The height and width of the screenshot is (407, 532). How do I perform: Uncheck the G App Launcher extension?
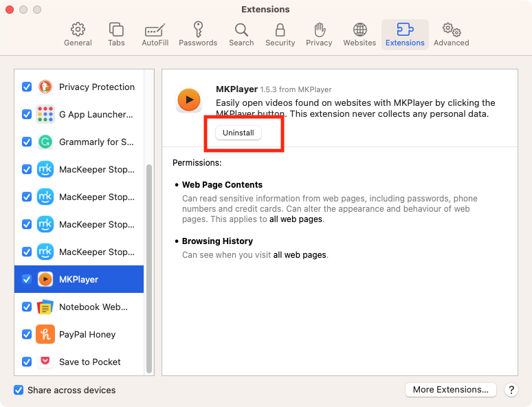tap(27, 114)
